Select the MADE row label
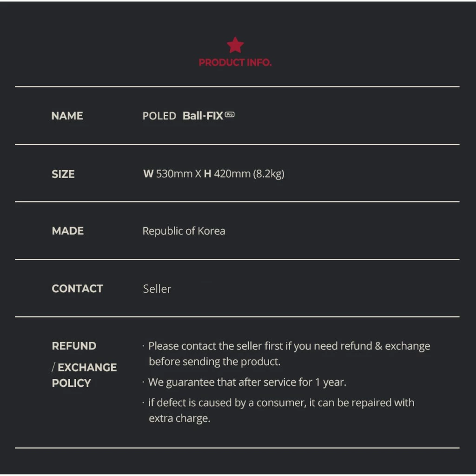This screenshot has width=476, height=476. [x=68, y=231]
